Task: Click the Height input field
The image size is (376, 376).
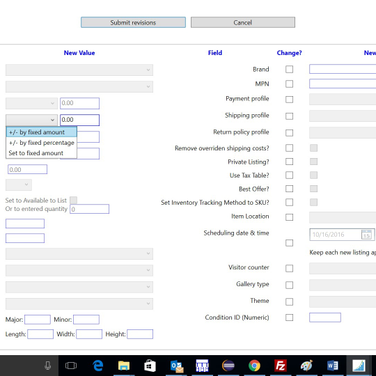Action: click(x=140, y=334)
